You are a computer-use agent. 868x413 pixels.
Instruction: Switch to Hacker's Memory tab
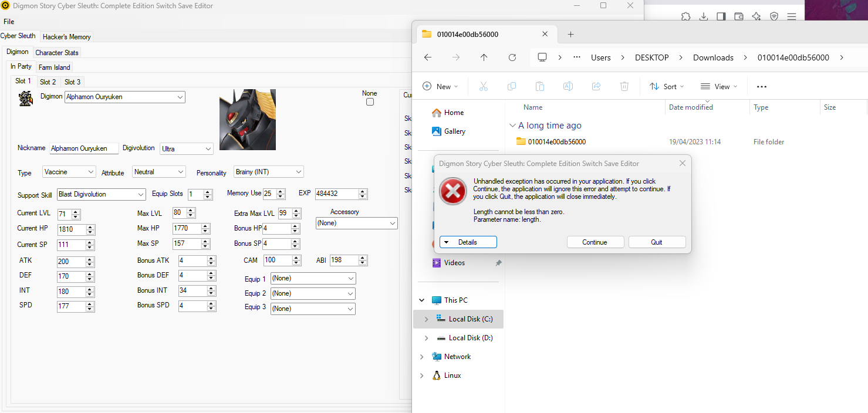(67, 37)
